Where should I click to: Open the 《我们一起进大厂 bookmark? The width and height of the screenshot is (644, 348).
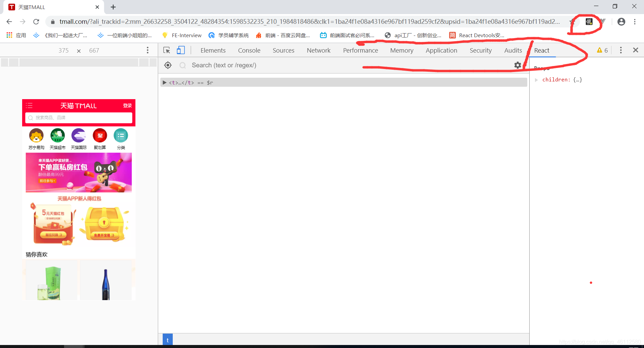pyautogui.click(x=60, y=35)
